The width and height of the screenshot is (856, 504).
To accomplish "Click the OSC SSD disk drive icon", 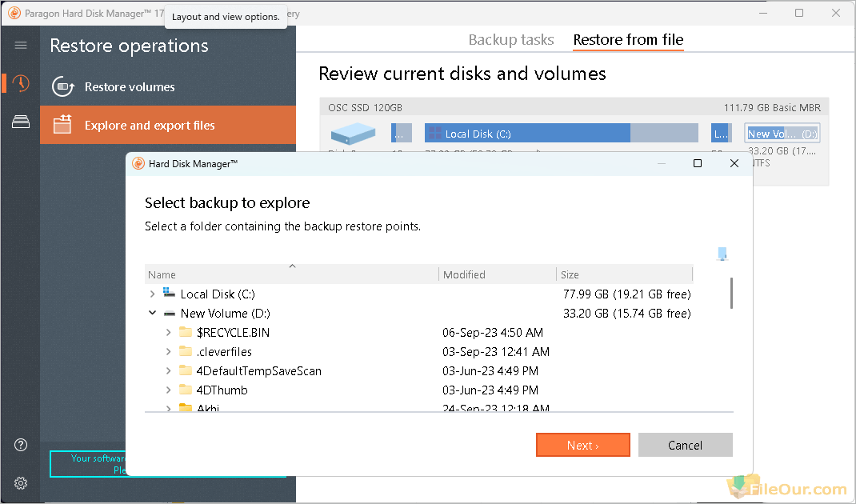I will click(354, 134).
